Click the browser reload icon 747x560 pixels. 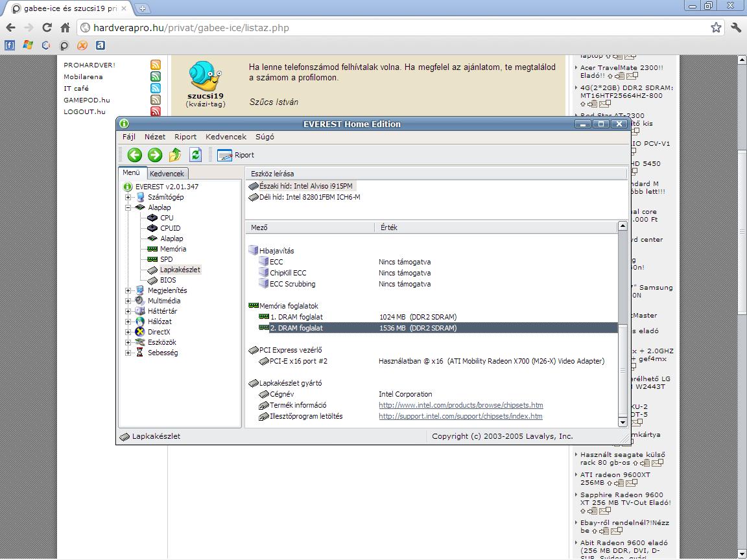[47, 28]
